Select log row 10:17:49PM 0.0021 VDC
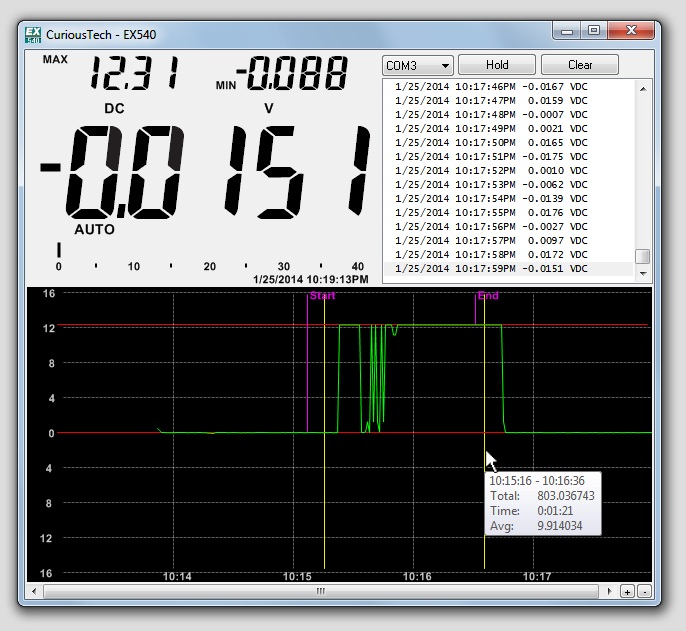This screenshot has width=686, height=631. click(508, 129)
